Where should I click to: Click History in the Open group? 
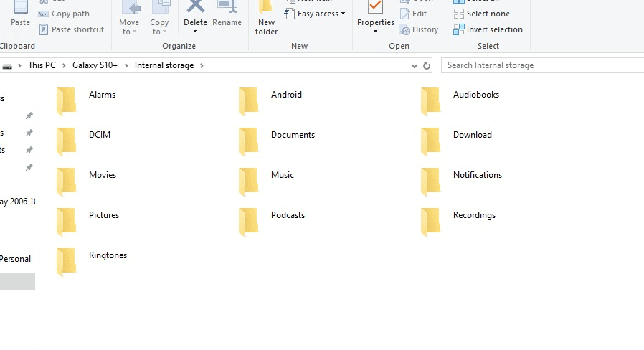420,29
